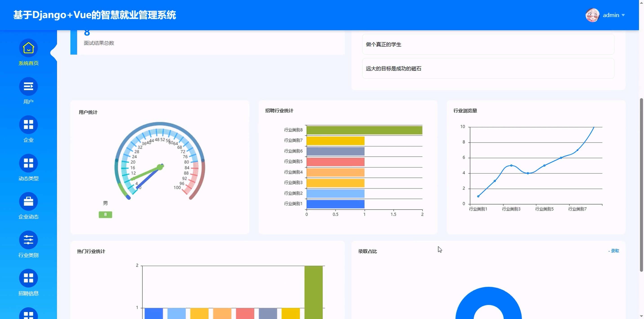This screenshot has width=644, height=319.
Task: Click the green 行业类别8 horizontal bar
Action: (x=364, y=130)
